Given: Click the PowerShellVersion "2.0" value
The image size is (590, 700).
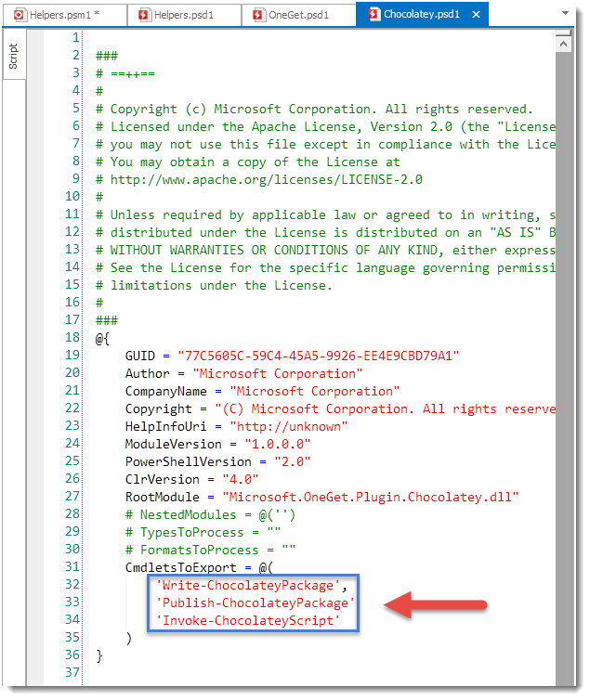Looking at the screenshot, I should (293, 461).
